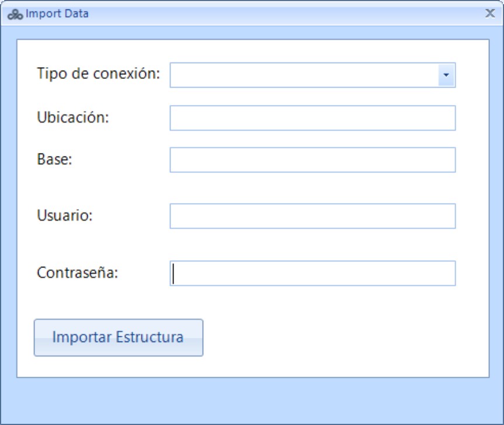Click the Contraseña label
Image resolution: width=504 pixels, height=425 pixels.
pyautogui.click(x=78, y=273)
